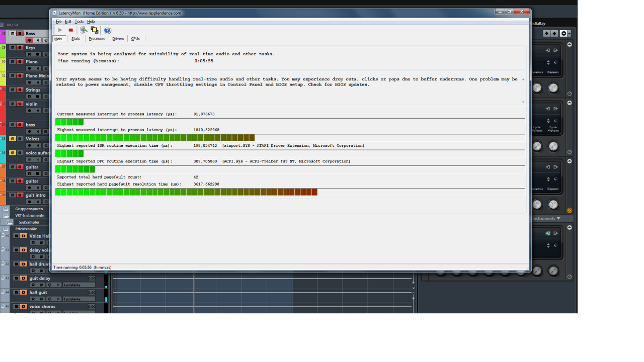Click the 0.00 value field on guit delay
644x362 pixels.
pyautogui.click(x=92, y=278)
